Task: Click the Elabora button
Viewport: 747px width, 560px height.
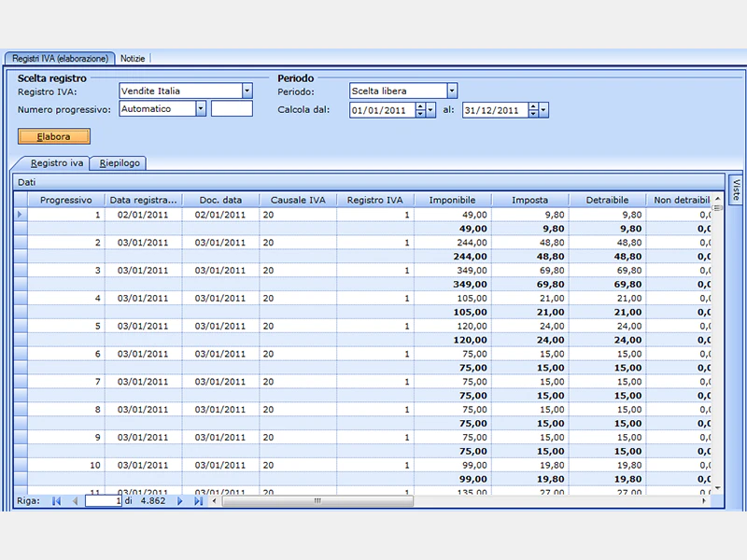Action: point(54,136)
